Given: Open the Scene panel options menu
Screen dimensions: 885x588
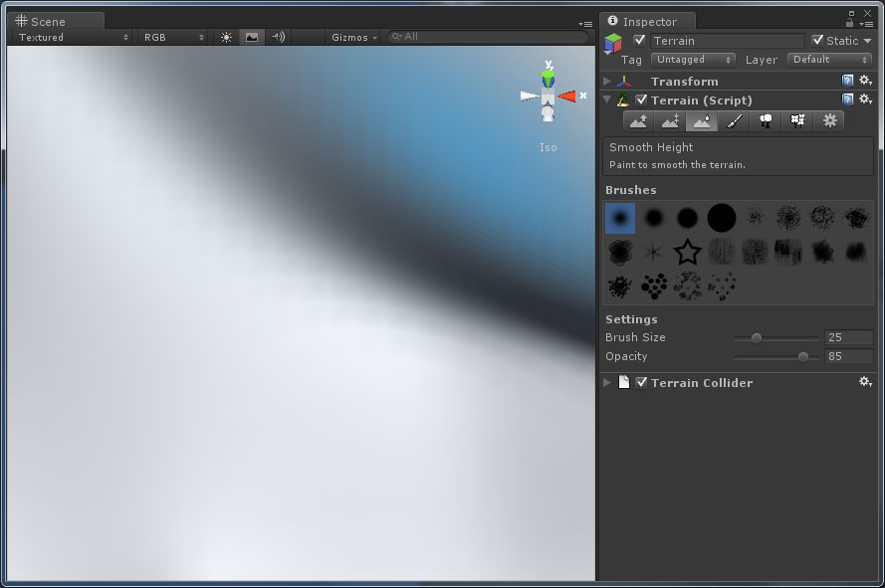Looking at the screenshot, I should point(586,24).
